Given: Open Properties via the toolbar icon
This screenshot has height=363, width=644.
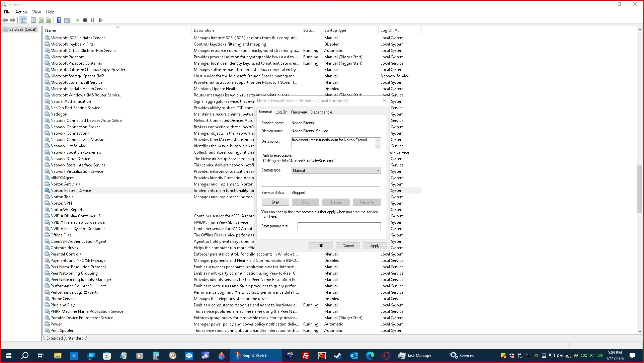Looking at the screenshot, I should (33, 20).
